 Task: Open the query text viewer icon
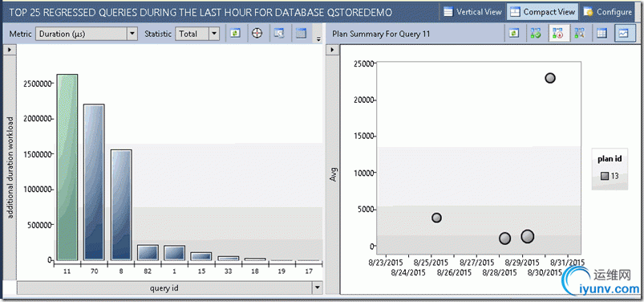tap(279, 33)
